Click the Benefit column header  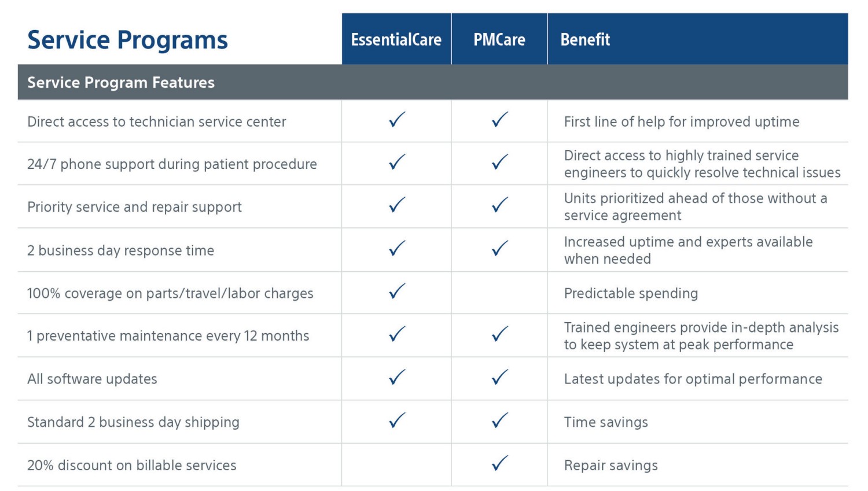click(x=585, y=39)
